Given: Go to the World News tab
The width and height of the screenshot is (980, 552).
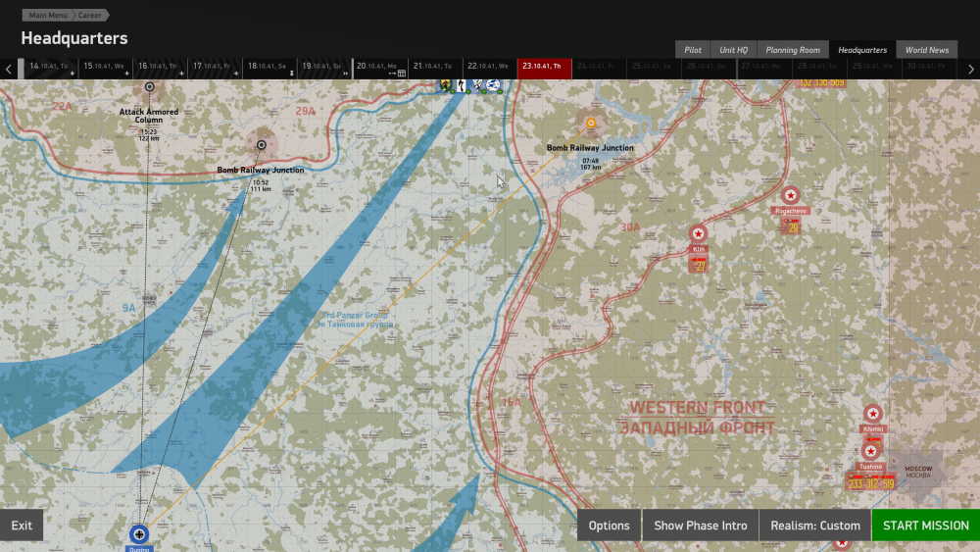Looking at the screenshot, I should (x=926, y=50).
